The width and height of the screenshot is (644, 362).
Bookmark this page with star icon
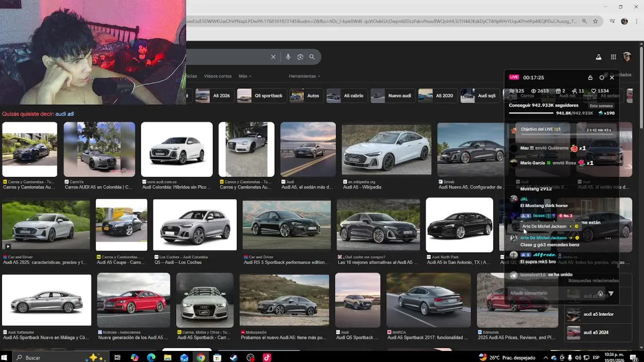595,21
